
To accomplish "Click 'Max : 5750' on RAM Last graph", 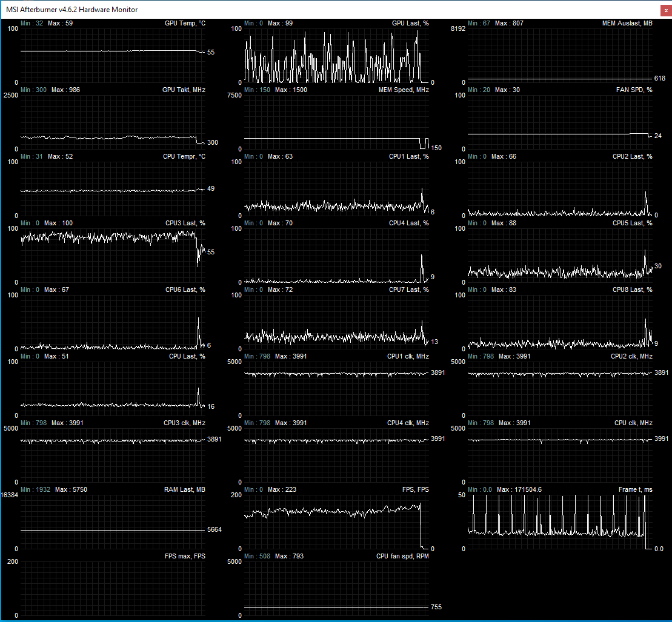I will click(71, 489).
